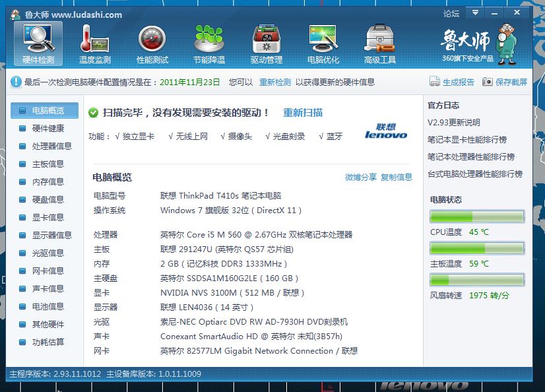Open 电脑优化 PC optimization icon
Screen dimensions: 545x392
coord(323,44)
